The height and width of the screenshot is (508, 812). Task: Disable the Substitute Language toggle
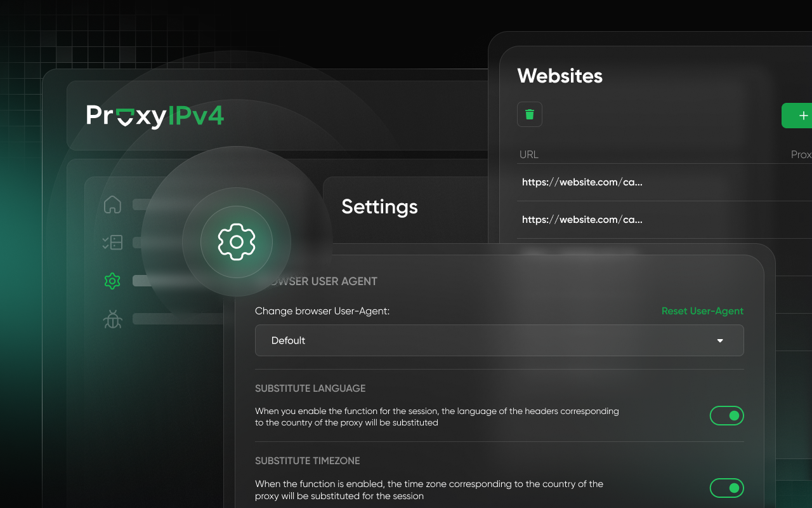[x=726, y=415]
